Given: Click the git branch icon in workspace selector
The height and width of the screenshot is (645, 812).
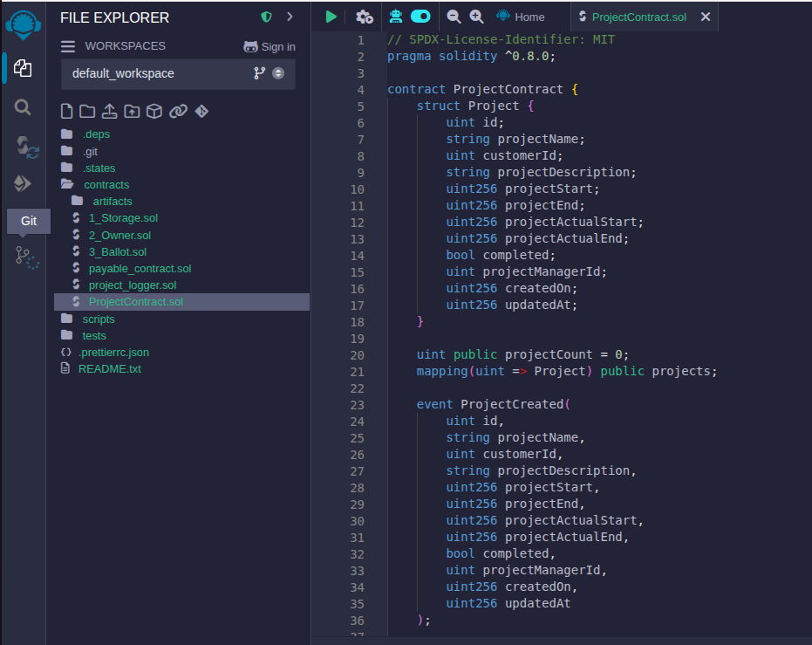Looking at the screenshot, I should point(259,73).
